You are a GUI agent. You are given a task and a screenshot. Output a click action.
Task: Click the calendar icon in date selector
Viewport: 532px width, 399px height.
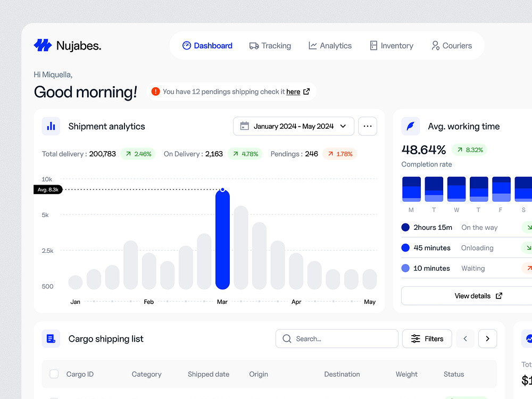click(x=244, y=126)
